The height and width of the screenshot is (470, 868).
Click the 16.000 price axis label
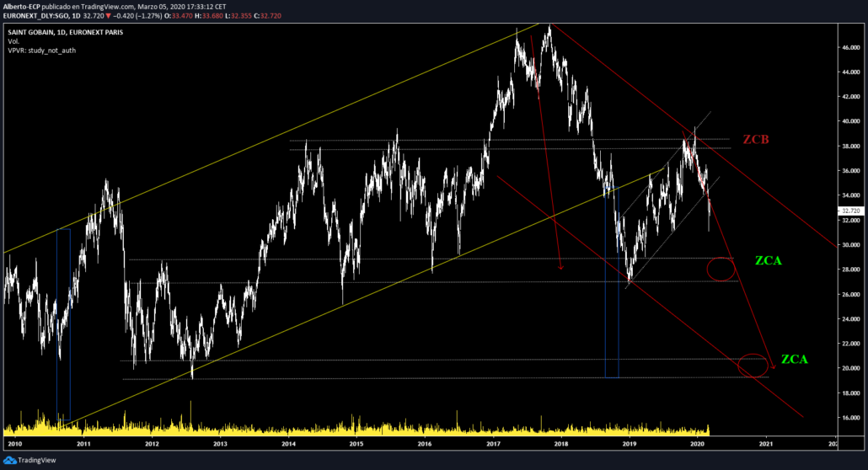coord(851,418)
